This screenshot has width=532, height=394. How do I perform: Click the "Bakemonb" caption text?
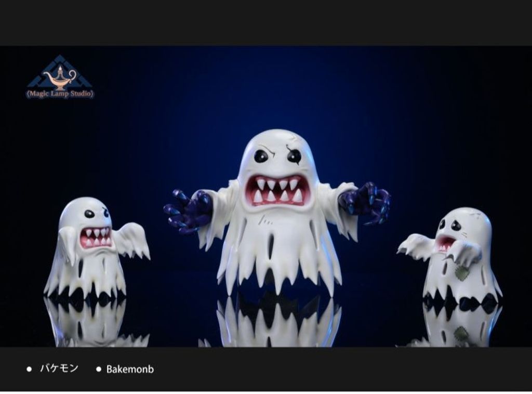130,369
